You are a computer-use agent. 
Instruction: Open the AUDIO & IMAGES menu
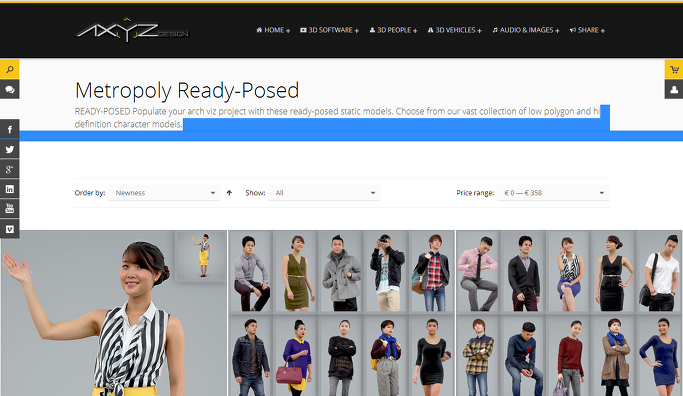point(526,30)
